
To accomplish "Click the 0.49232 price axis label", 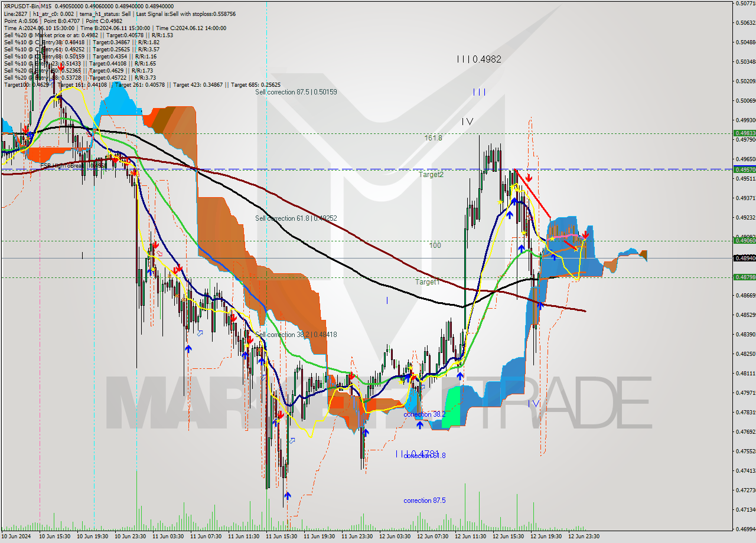I will click(745, 217).
